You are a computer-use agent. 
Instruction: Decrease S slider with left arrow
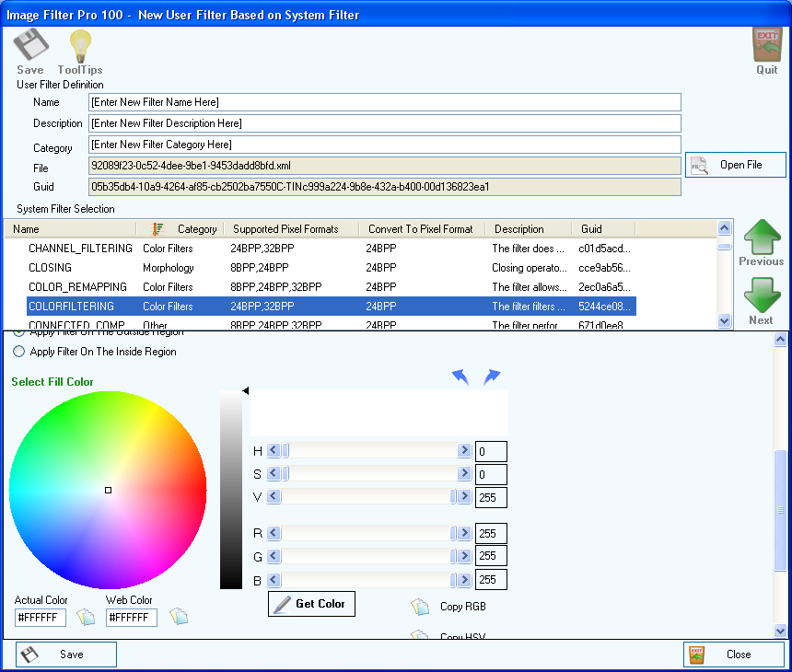(274, 473)
